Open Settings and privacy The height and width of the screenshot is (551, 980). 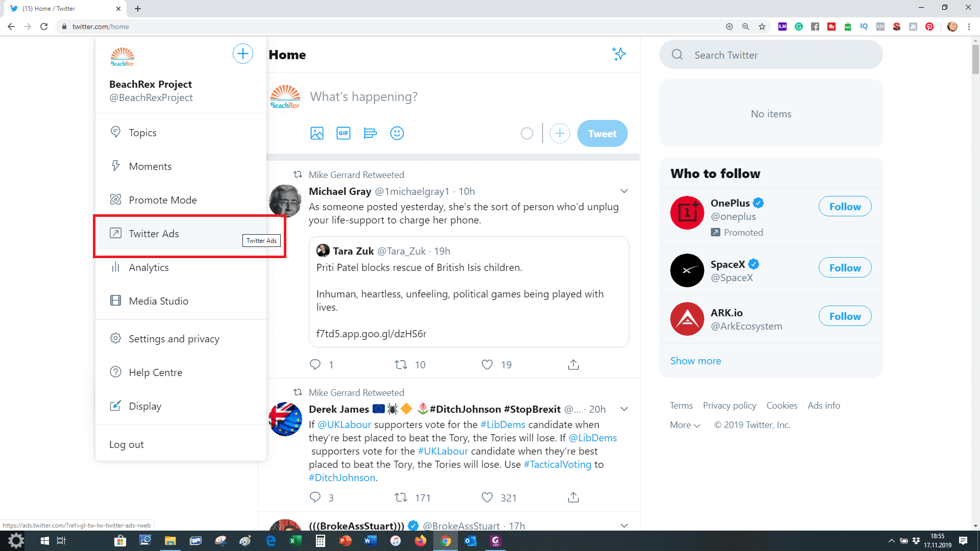click(x=174, y=339)
